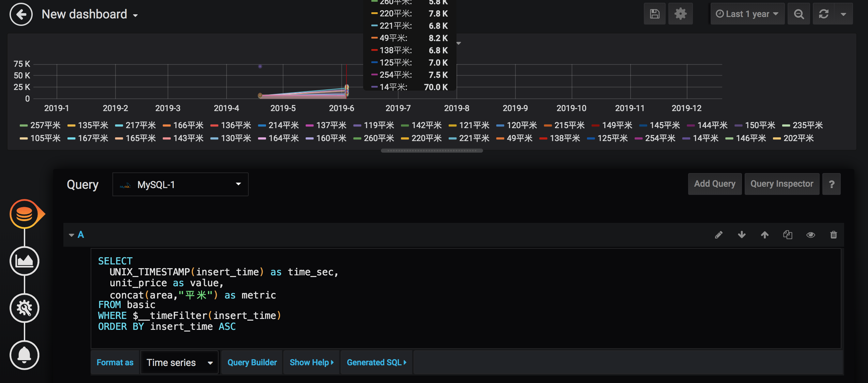Image resolution: width=868 pixels, height=383 pixels.
Task: Open the Alert bell tab icon
Action: click(x=25, y=355)
